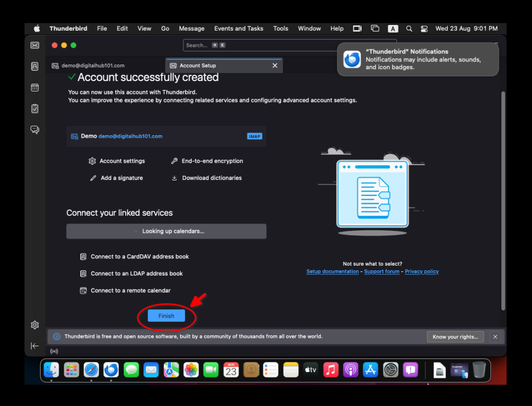Open Messages from the dock

pos(131,370)
